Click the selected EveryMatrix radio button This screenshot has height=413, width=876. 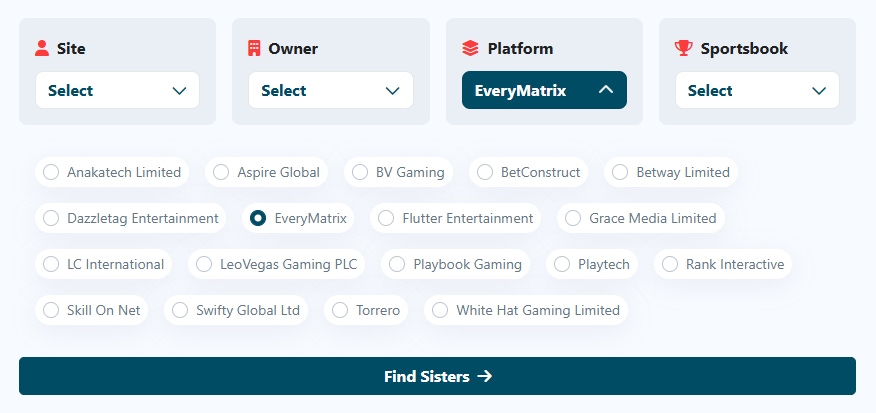tap(258, 218)
